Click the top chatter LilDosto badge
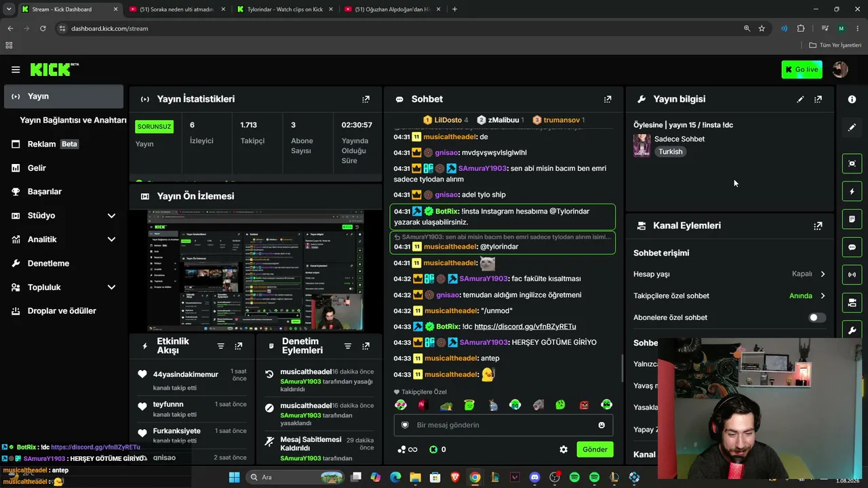Screen dimensions: 868x488 (446, 120)
